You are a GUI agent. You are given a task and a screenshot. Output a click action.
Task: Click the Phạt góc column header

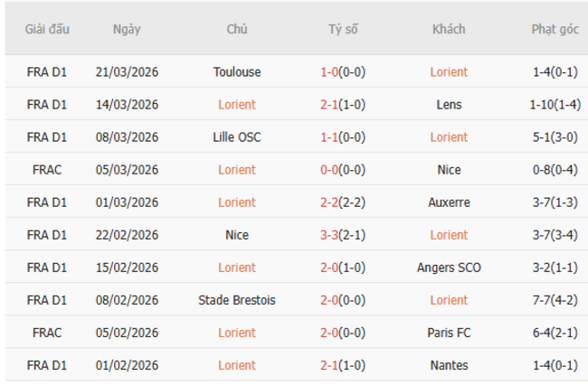pyautogui.click(x=555, y=29)
